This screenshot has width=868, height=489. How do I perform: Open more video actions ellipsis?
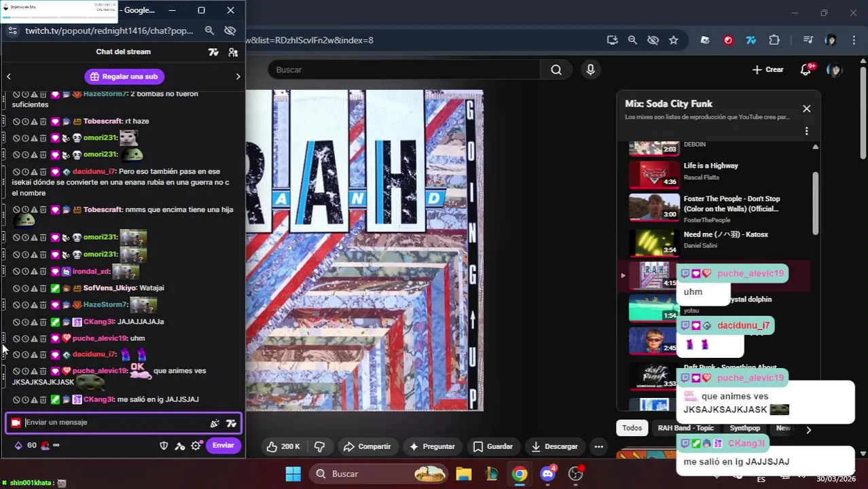pos(598,447)
